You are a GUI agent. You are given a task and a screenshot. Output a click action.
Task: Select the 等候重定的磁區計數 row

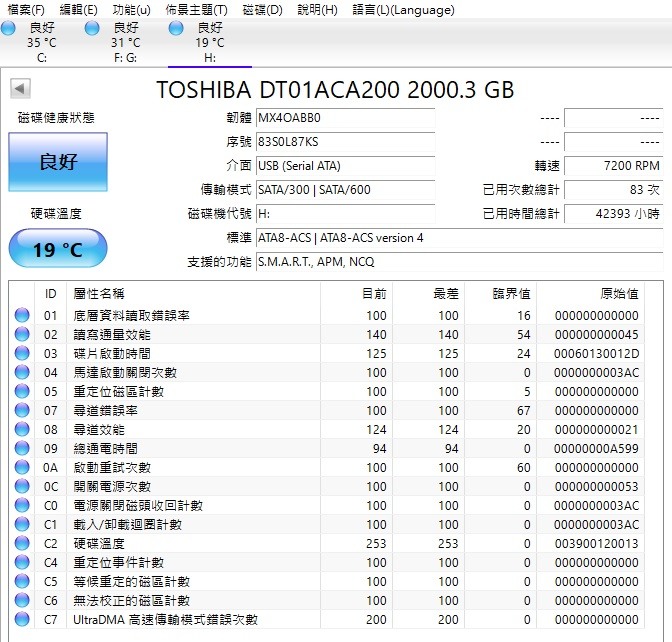point(327,581)
